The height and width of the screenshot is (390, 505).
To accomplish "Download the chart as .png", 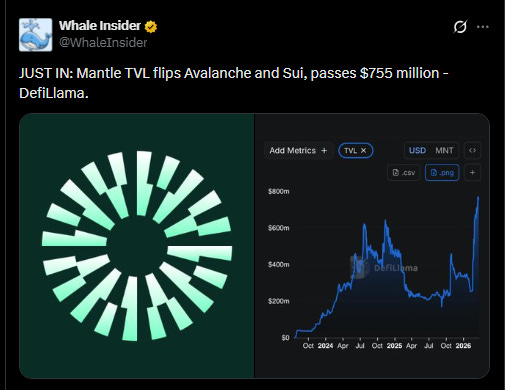I will [x=442, y=172].
